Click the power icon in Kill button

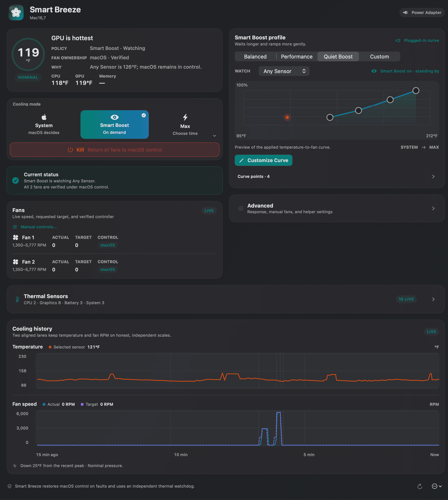coord(70,150)
